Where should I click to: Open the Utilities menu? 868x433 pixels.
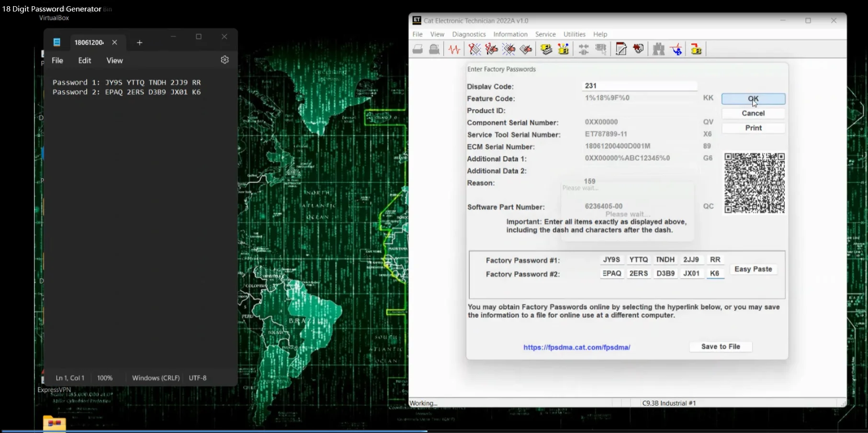(574, 34)
